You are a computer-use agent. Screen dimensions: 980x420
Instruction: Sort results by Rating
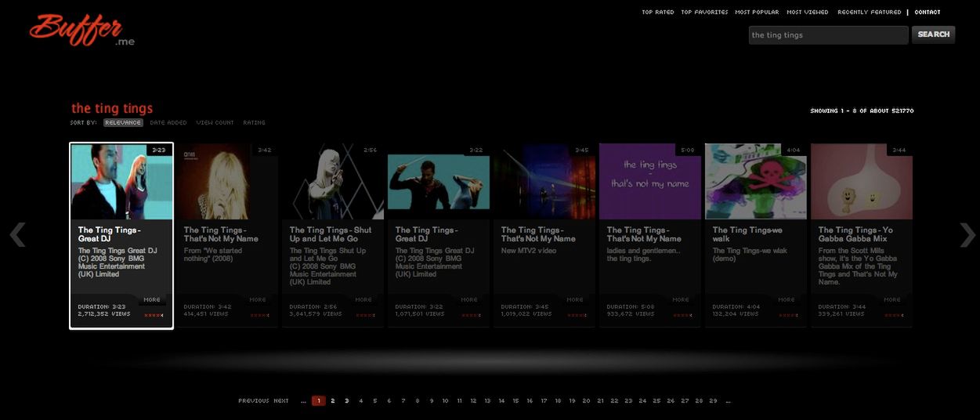254,122
